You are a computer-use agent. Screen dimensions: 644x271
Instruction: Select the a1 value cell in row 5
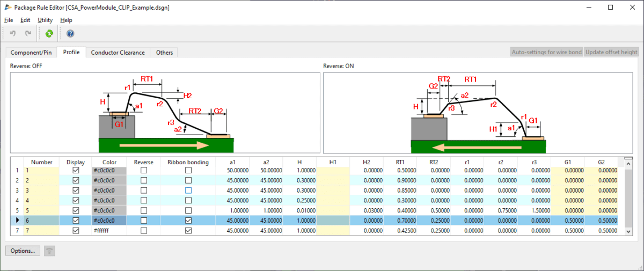pyautogui.click(x=232, y=210)
